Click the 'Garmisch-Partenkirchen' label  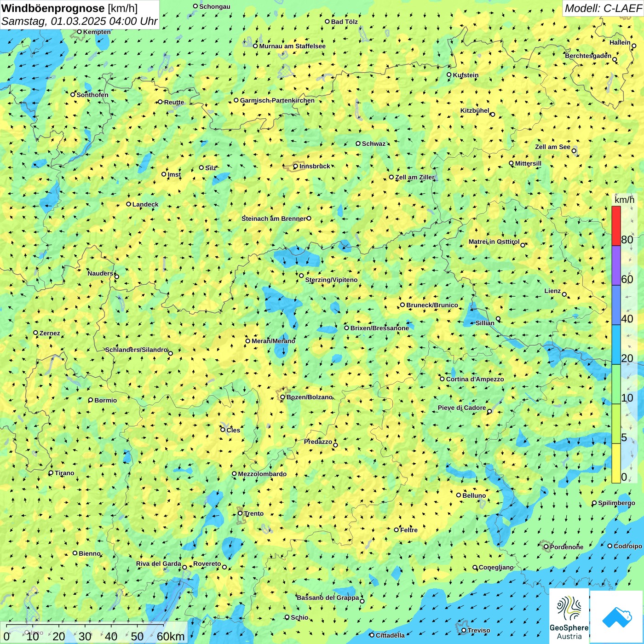click(x=277, y=100)
